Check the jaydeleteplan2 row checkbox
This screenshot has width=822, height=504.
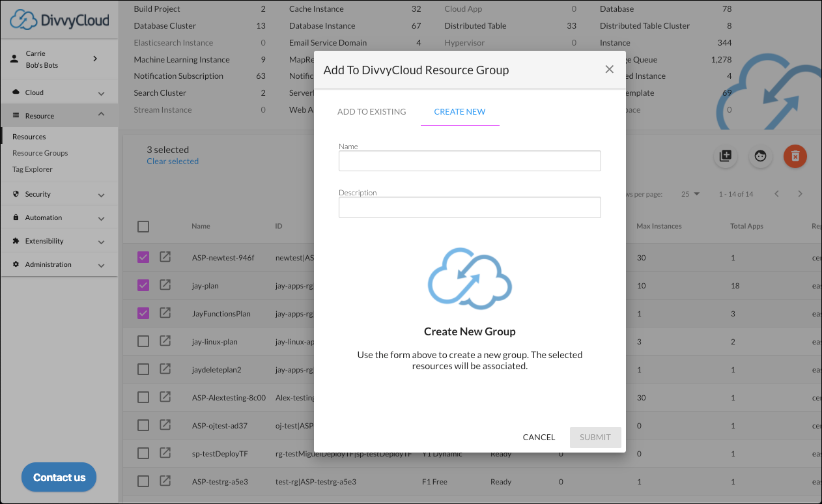143,369
